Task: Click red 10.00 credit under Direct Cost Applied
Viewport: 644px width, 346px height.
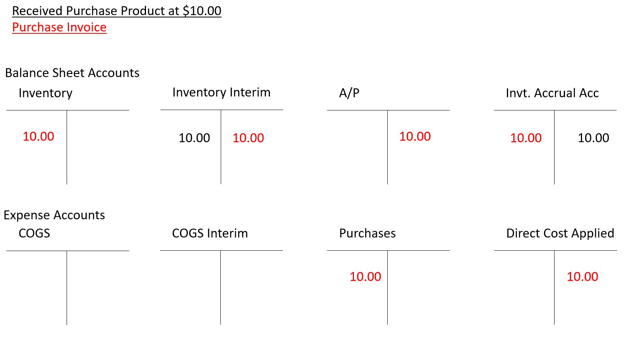Action: pos(582,277)
